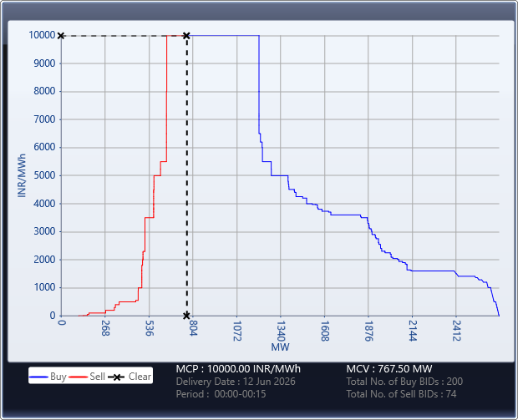Click the 1340 x-axis label
This screenshot has width=518, height=420.
click(x=281, y=331)
